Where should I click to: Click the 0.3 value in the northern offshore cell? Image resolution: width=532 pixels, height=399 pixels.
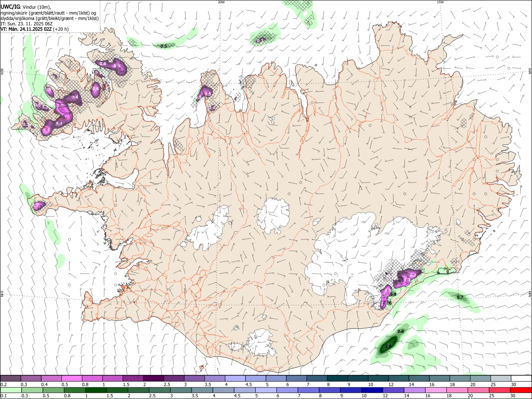[x=261, y=41]
